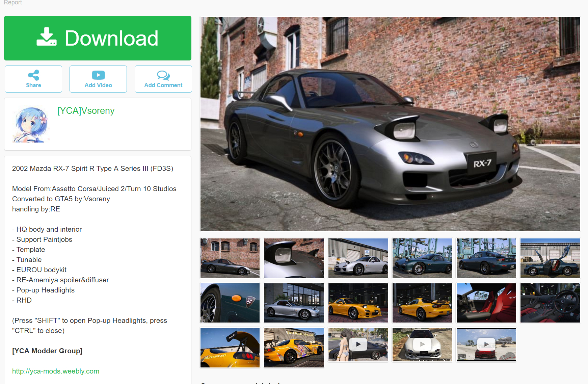Click the Add Video button
Screen dimensions: 588x384
(98, 79)
